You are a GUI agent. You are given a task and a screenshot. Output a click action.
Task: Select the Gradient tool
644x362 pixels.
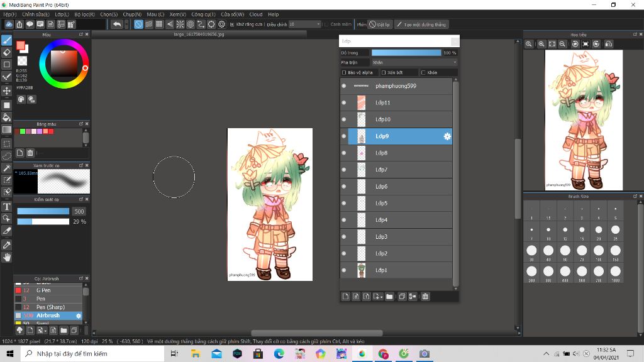pos(6,129)
